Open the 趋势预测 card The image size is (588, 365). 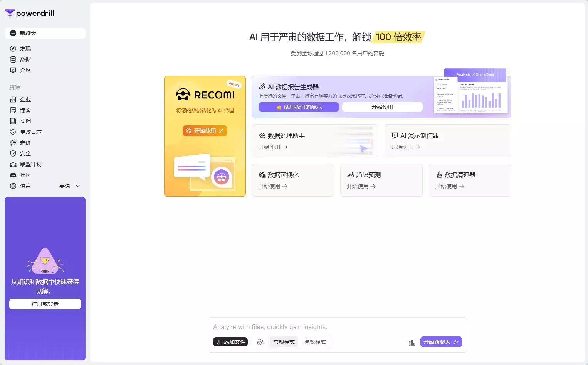381,180
